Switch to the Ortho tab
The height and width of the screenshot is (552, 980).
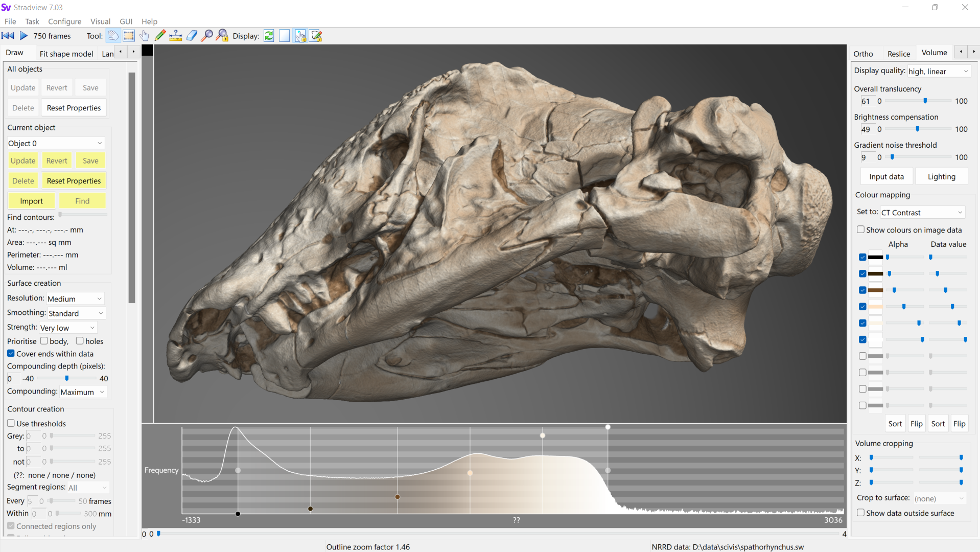[x=863, y=54]
